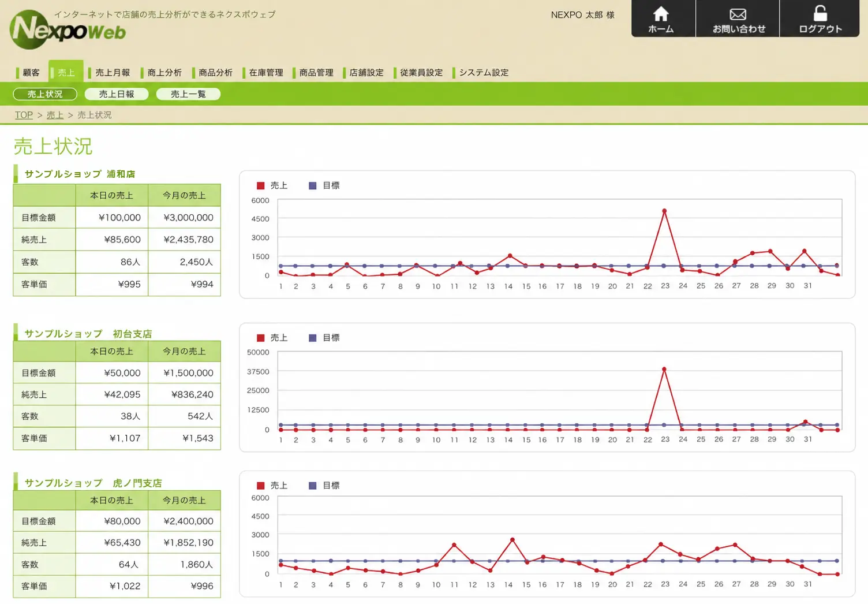
Task: Click the blue 目標 legend swatch in 浦和店 chart
Action: [x=312, y=185]
